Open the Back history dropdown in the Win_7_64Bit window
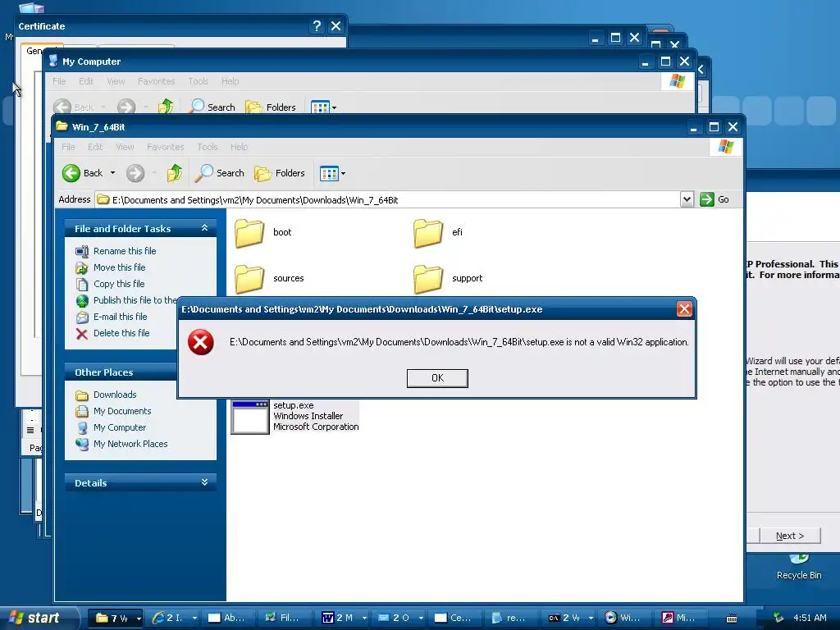840x630 pixels. (112, 173)
